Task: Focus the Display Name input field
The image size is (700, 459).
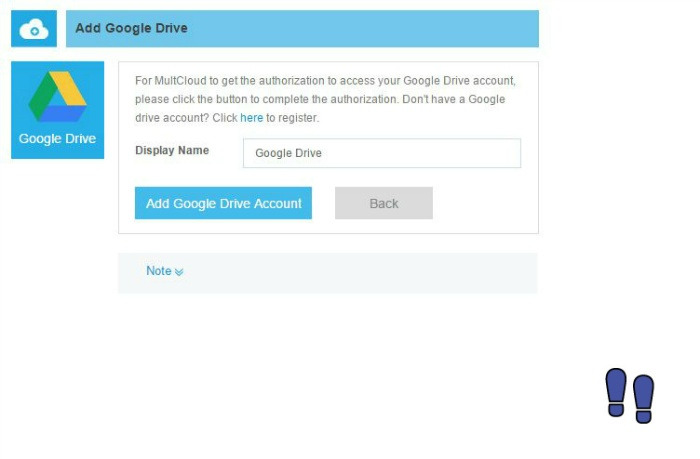Action: click(x=382, y=153)
